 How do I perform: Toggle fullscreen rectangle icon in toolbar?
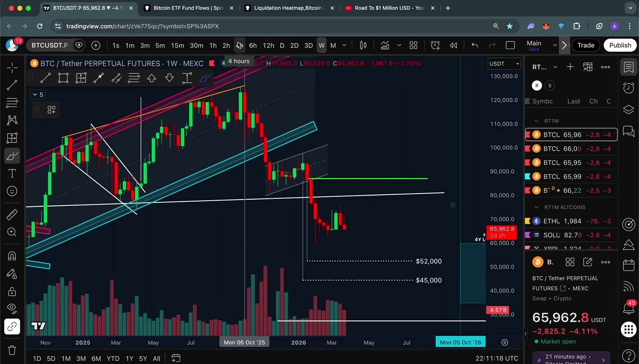click(510, 45)
